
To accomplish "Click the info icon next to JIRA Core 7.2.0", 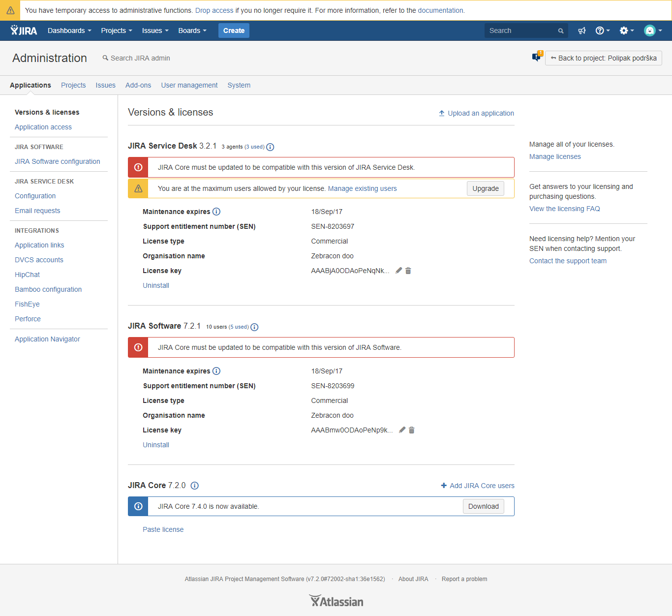I will [194, 486].
